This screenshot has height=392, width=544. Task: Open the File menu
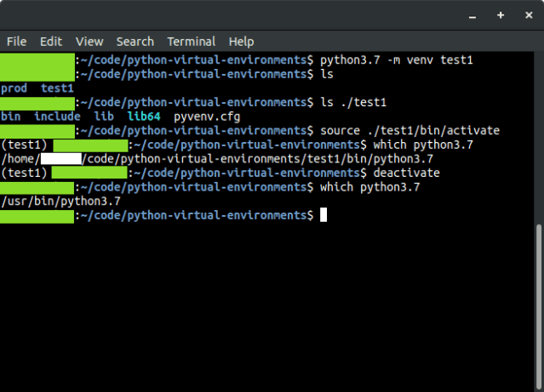pos(16,41)
